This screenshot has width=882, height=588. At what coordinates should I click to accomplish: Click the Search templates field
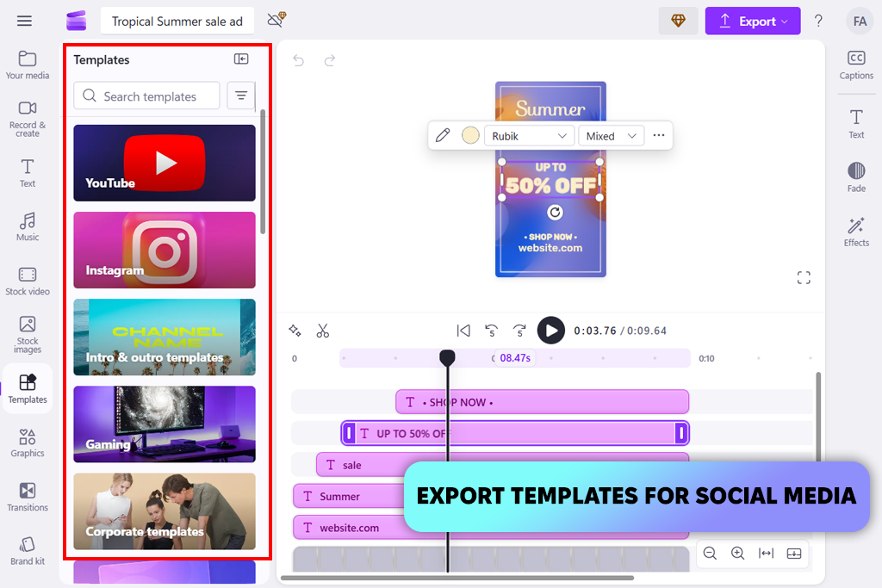pos(146,96)
